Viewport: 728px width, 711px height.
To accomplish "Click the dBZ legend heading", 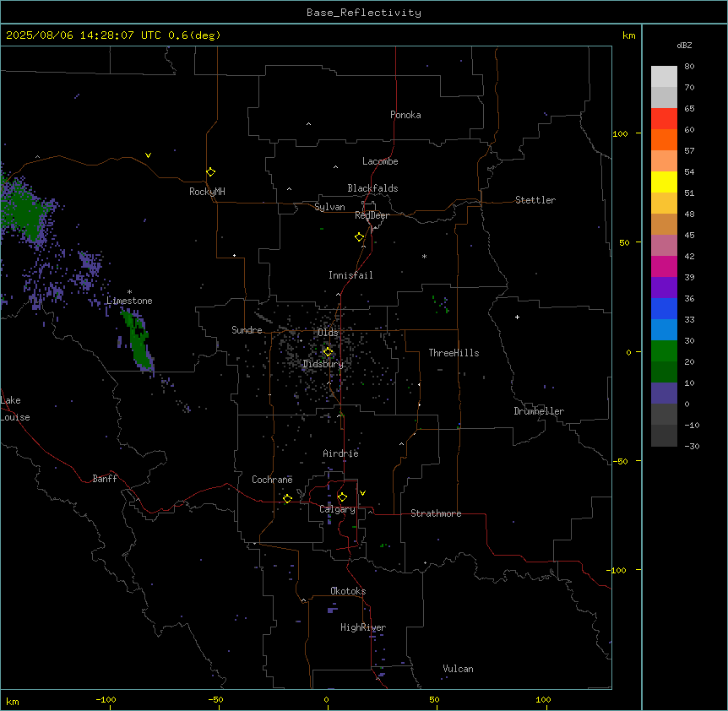I will 684,45.
